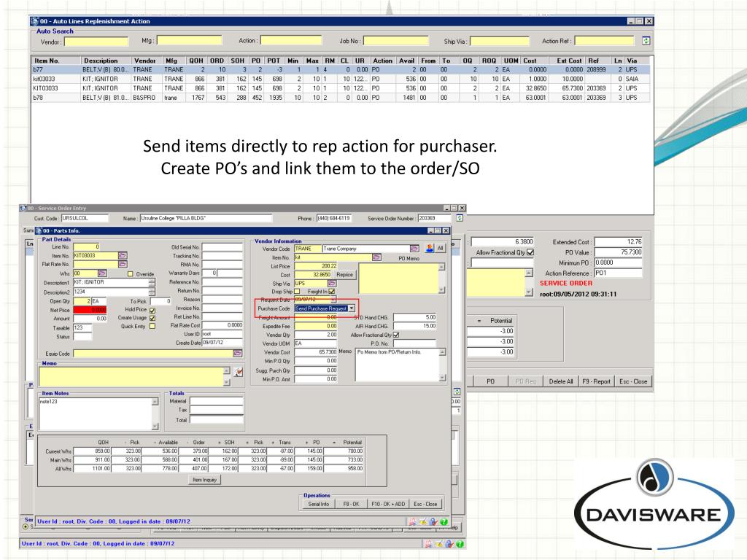This screenshot has height=560, width=747.
Task: Click the Action Reference field showing PO1
Action: coord(619,273)
